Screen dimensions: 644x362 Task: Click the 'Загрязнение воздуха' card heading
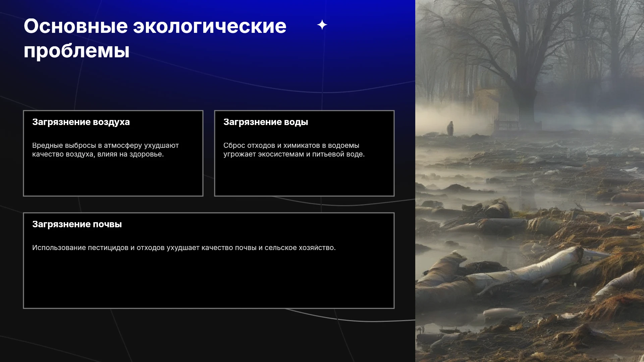[x=81, y=122]
